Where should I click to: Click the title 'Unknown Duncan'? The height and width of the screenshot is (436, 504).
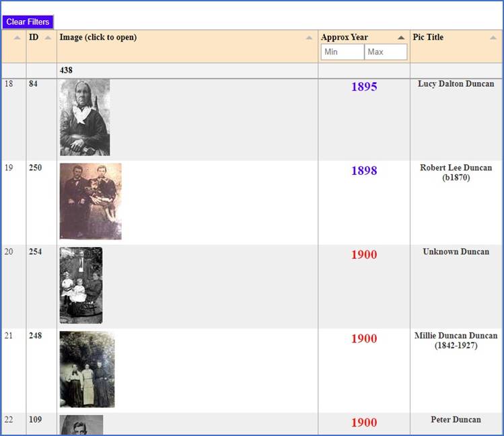[x=456, y=252]
